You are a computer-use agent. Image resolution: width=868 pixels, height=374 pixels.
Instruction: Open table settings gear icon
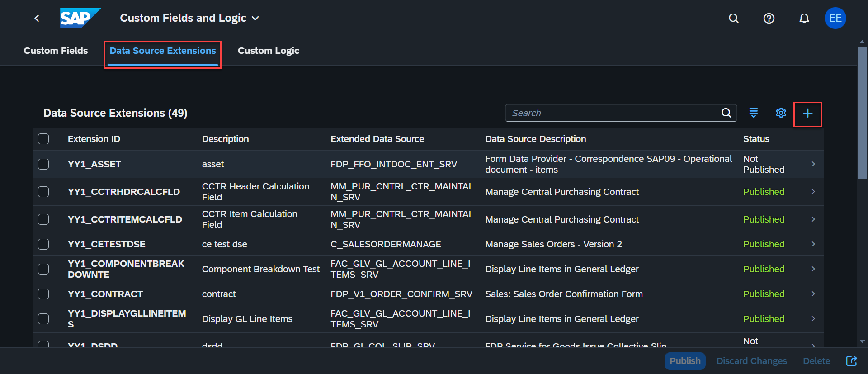click(x=781, y=113)
